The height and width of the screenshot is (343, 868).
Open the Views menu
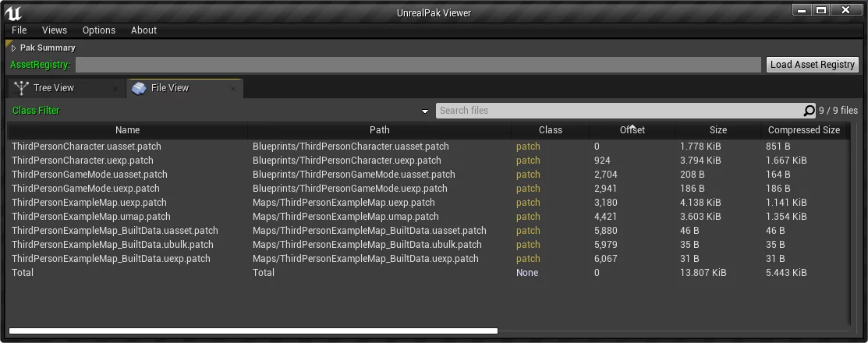[55, 30]
